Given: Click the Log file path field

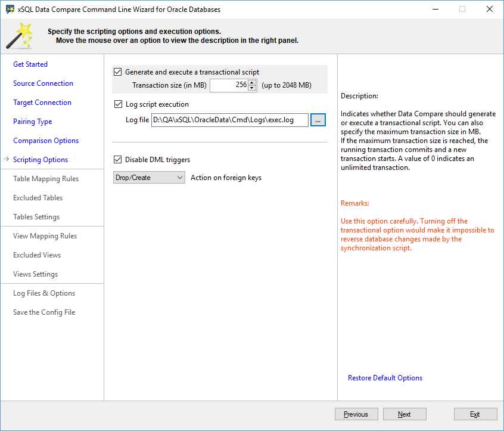Looking at the screenshot, I should pos(230,120).
